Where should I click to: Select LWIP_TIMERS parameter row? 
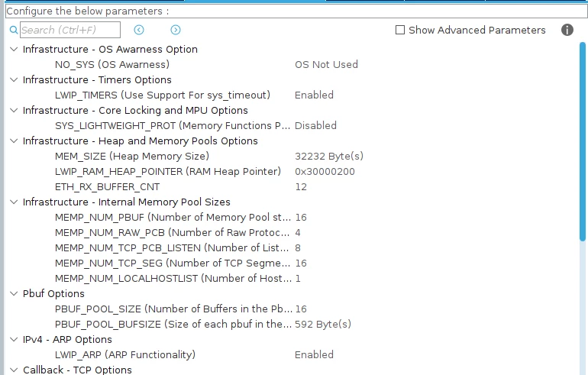coord(163,95)
